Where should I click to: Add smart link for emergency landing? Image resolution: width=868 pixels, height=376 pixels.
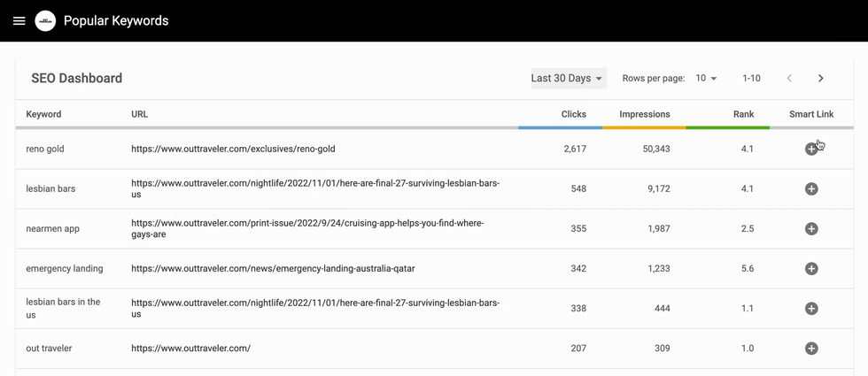tap(810, 269)
